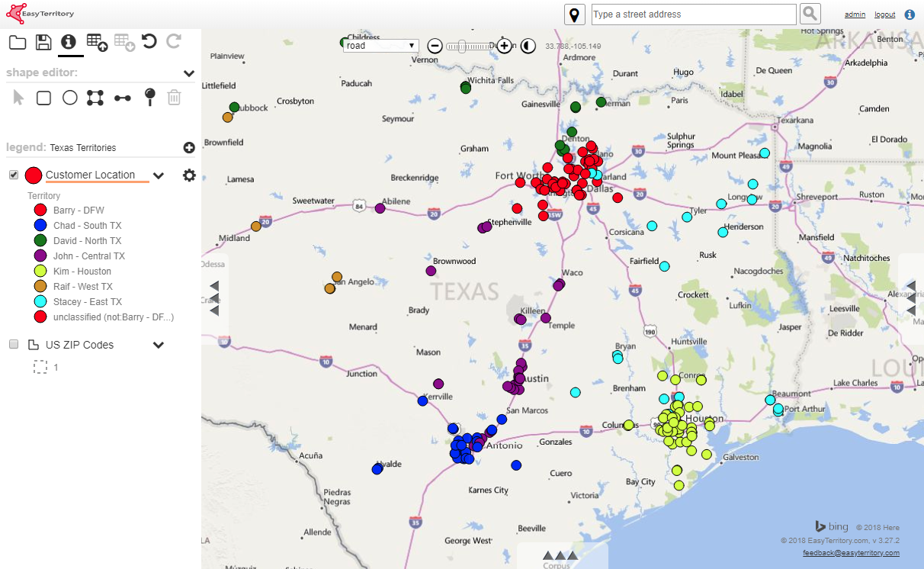Check the US ZIP Codes layer checkbox
Screen dimensions: 924x569
(x=14, y=345)
